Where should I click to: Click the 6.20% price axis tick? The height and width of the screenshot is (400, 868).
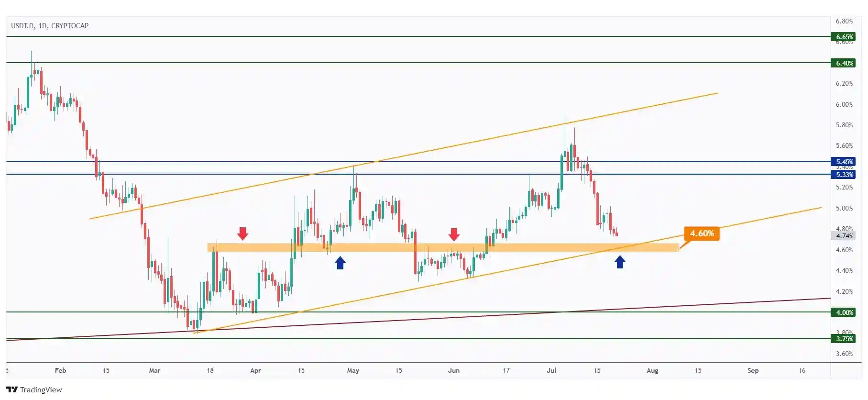(844, 83)
